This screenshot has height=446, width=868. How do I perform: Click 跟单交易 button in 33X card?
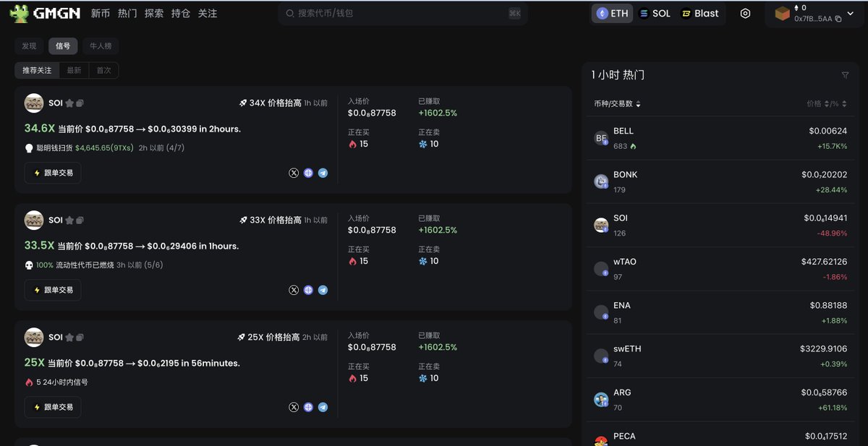(x=53, y=290)
